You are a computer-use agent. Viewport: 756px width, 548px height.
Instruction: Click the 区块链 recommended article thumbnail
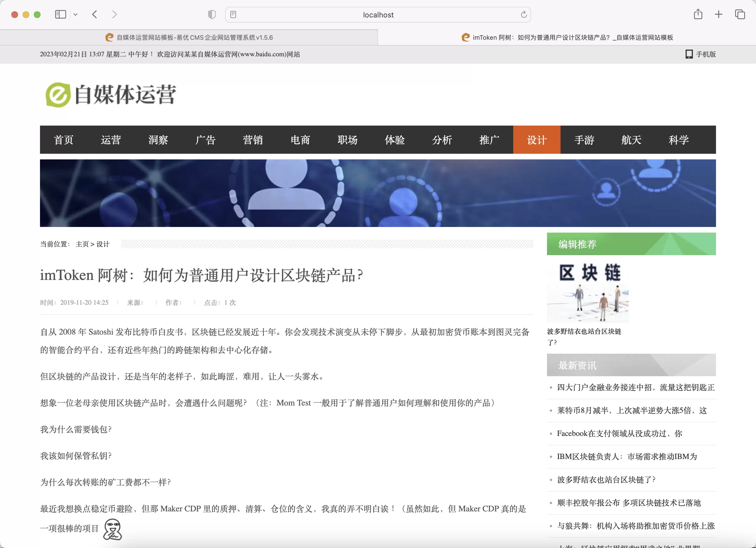tap(588, 292)
